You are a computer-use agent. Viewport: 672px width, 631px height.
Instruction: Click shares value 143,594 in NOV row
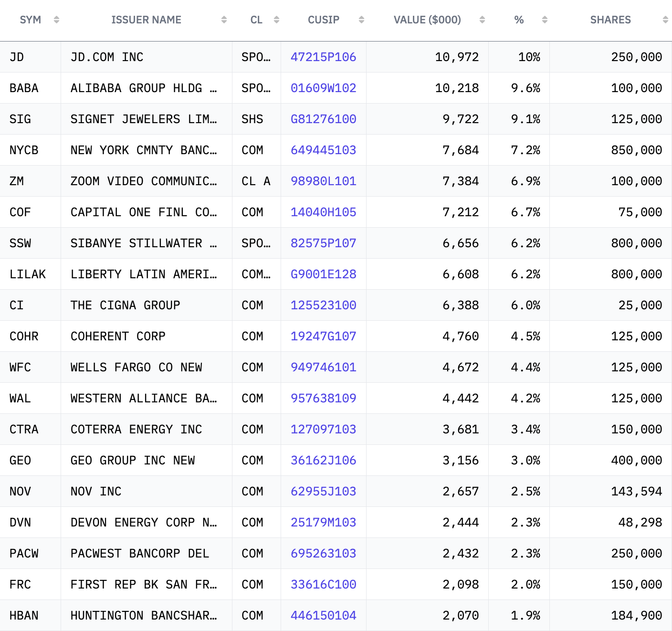[x=637, y=491]
